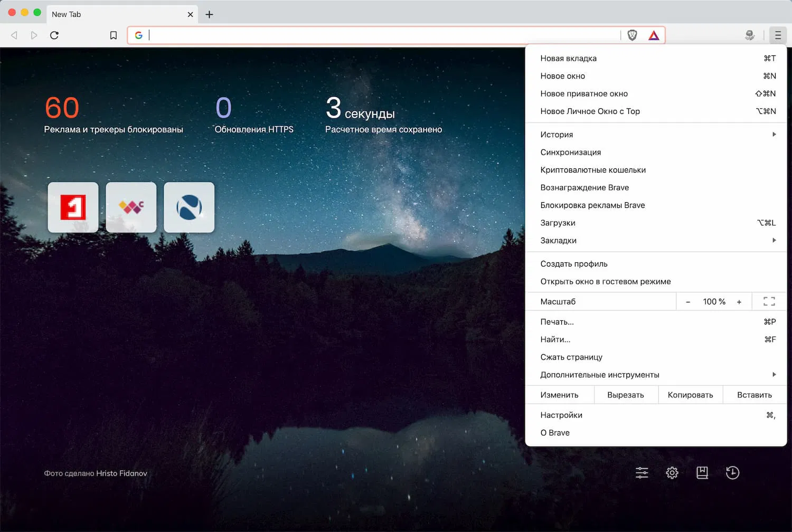792x532 pixels.
Task: Click the Google search engine icon in address bar
Action: [138, 35]
